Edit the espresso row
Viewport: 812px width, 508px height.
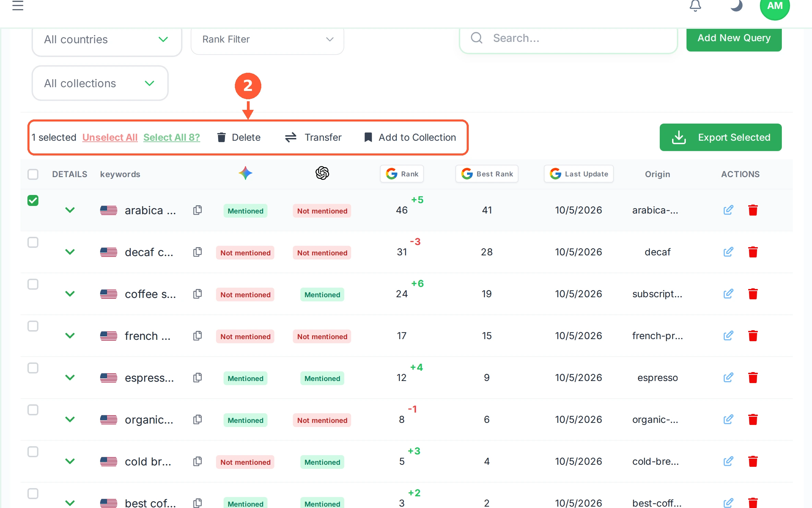728,378
